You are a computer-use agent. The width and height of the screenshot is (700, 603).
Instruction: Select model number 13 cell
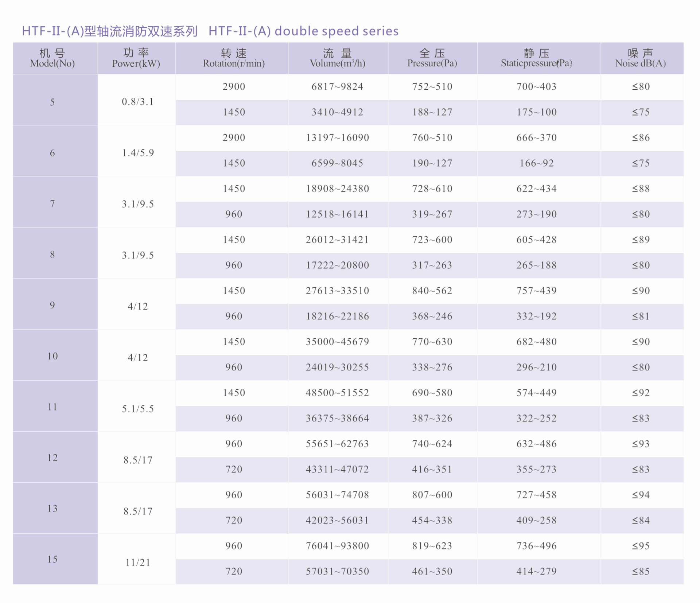point(55,508)
